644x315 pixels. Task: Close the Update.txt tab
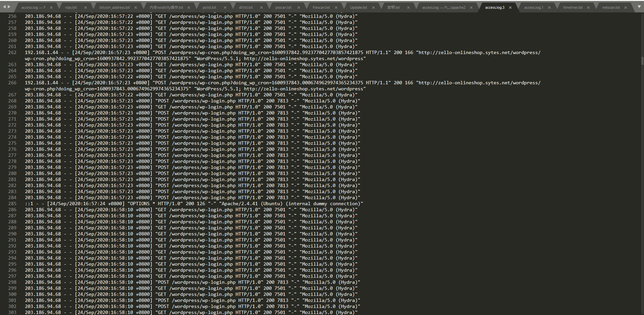click(x=373, y=7)
